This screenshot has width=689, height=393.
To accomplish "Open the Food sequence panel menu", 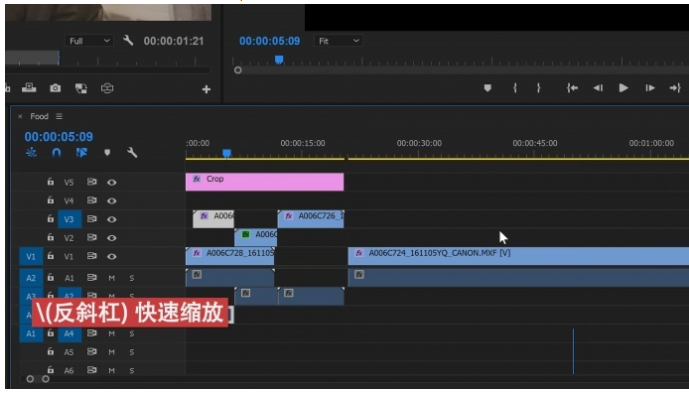I will (59, 116).
